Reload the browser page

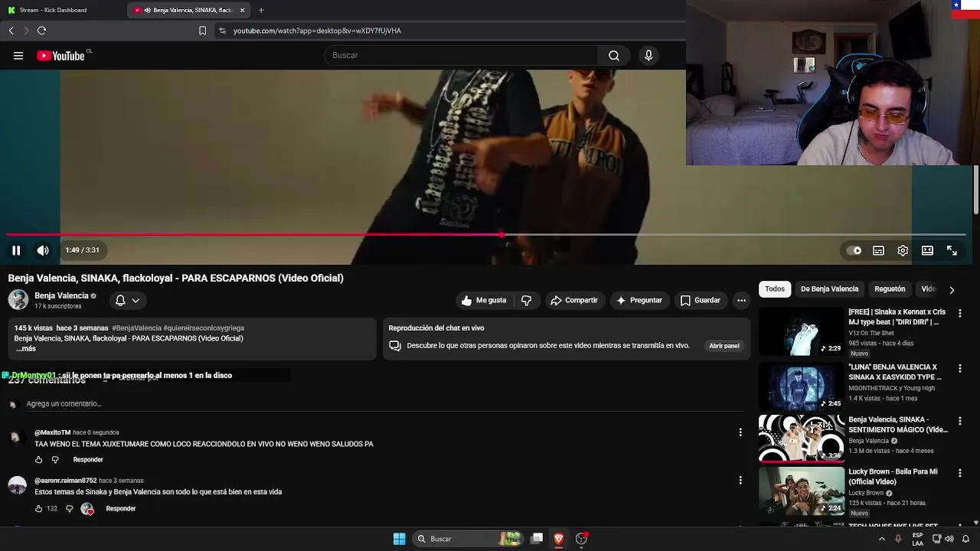[41, 31]
